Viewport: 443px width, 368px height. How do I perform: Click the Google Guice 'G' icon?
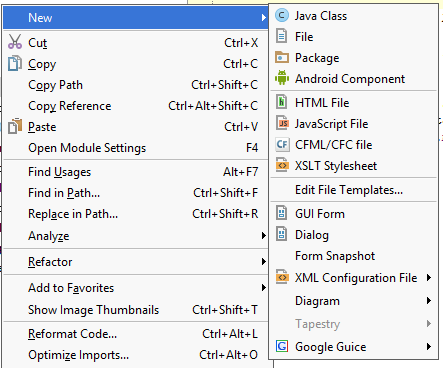tap(282, 346)
